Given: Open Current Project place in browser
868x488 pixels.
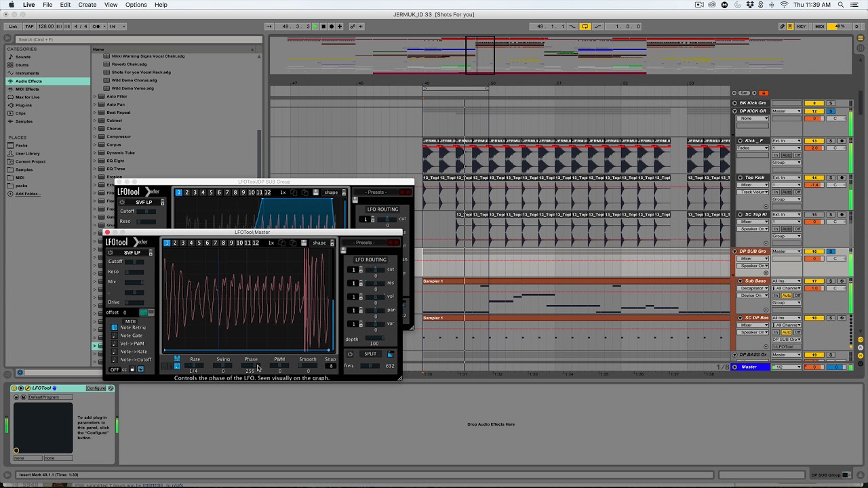Looking at the screenshot, I should click(31, 161).
